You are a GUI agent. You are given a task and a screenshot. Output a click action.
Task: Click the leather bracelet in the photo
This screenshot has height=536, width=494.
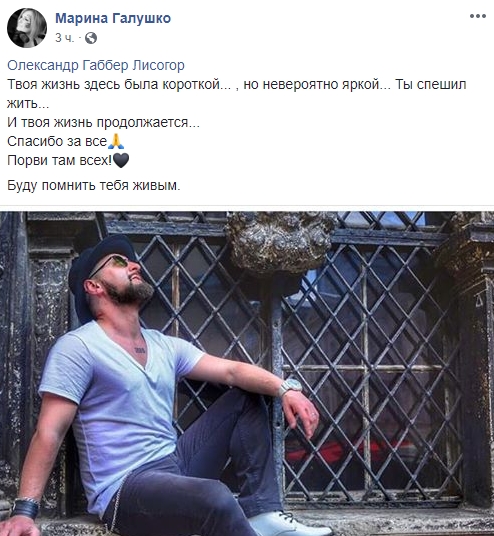(x=25, y=508)
